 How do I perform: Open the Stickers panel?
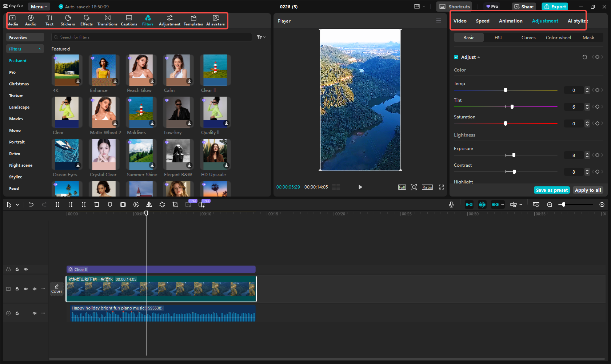click(x=68, y=20)
